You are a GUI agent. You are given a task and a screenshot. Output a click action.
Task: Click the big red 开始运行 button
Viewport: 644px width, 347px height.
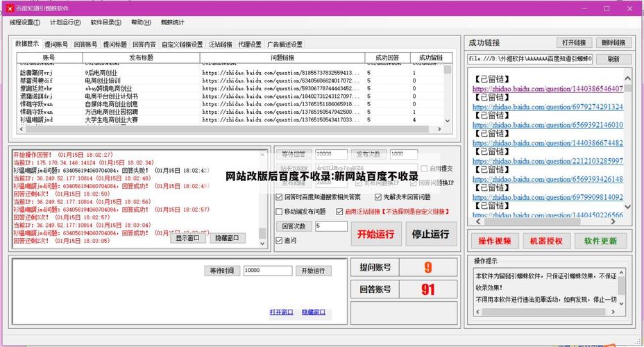(376, 234)
